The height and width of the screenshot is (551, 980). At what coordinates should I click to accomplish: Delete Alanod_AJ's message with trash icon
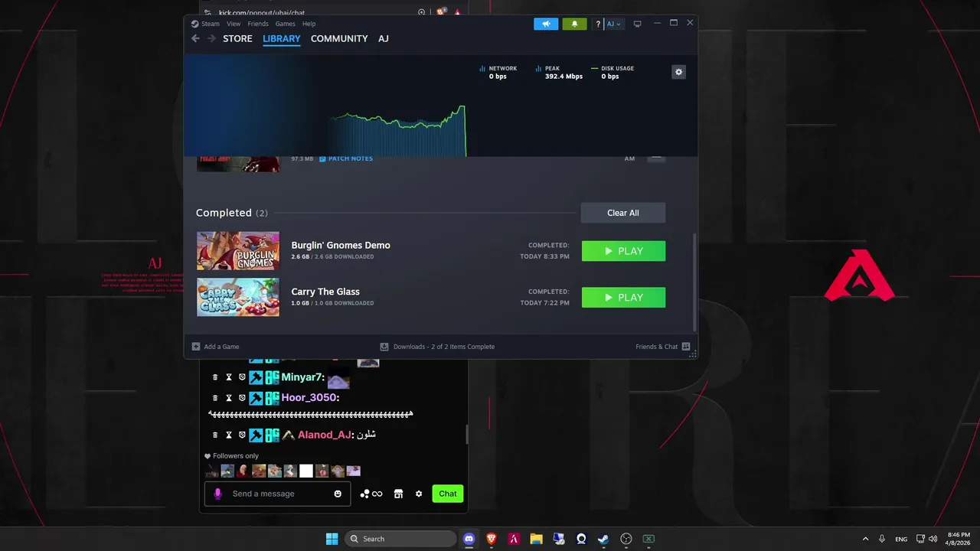point(215,435)
